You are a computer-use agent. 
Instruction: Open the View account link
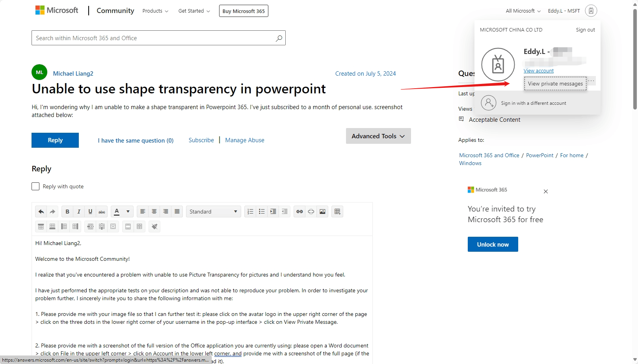(x=539, y=71)
